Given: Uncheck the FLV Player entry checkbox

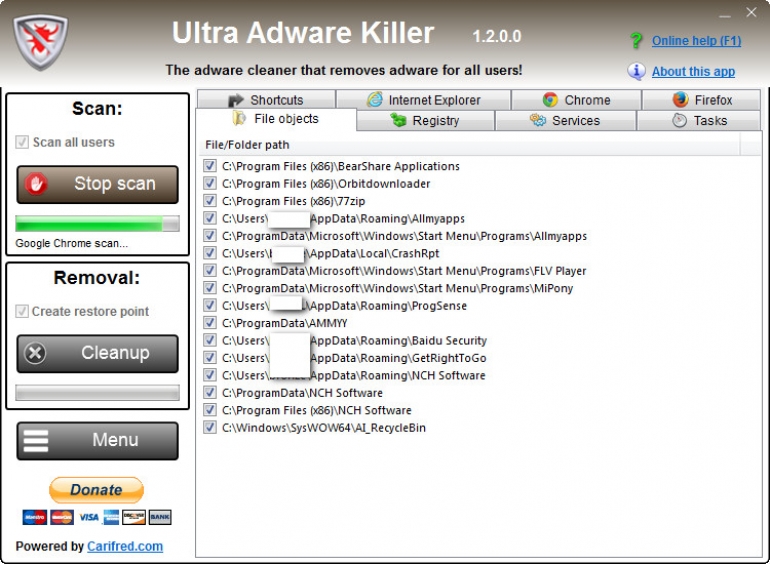Looking at the screenshot, I should [x=210, y=270].
